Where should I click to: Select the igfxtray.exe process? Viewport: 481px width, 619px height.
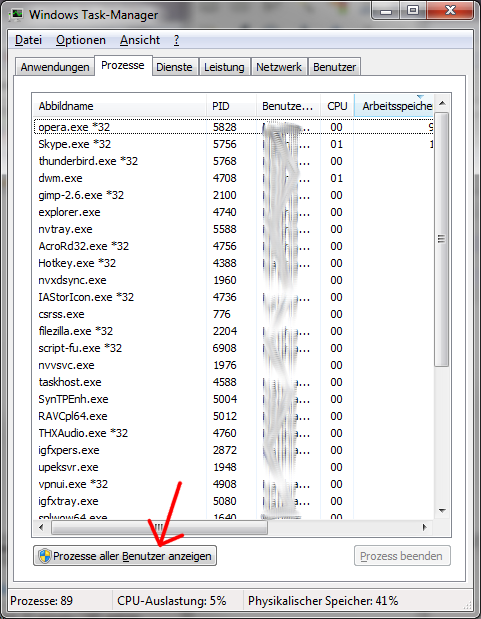233,501
